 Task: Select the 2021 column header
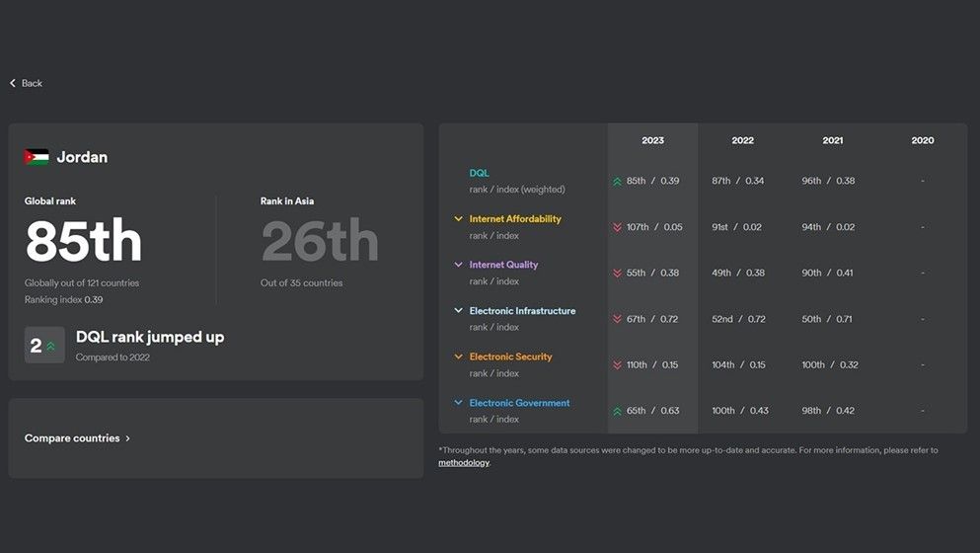click(x=833, y=140)
